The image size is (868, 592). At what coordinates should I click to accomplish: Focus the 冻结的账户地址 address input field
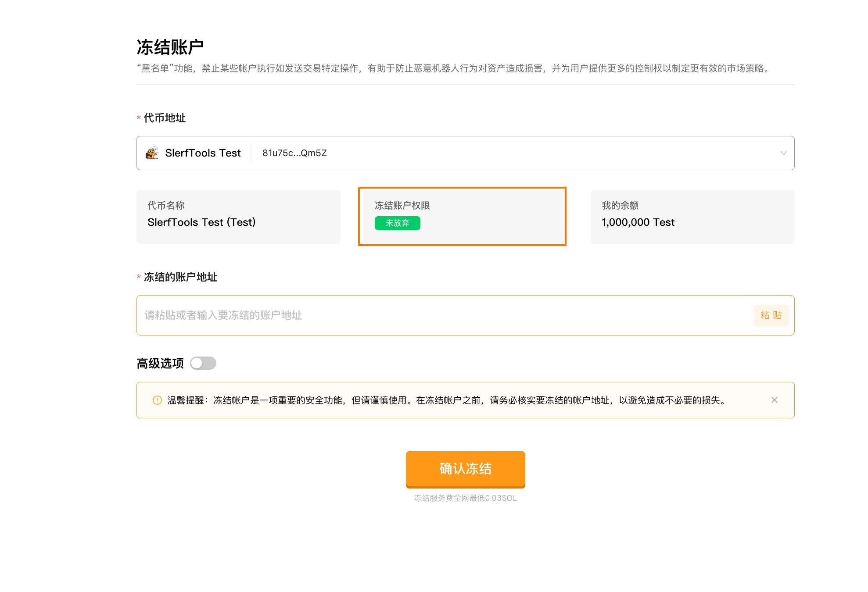[439, 315]
